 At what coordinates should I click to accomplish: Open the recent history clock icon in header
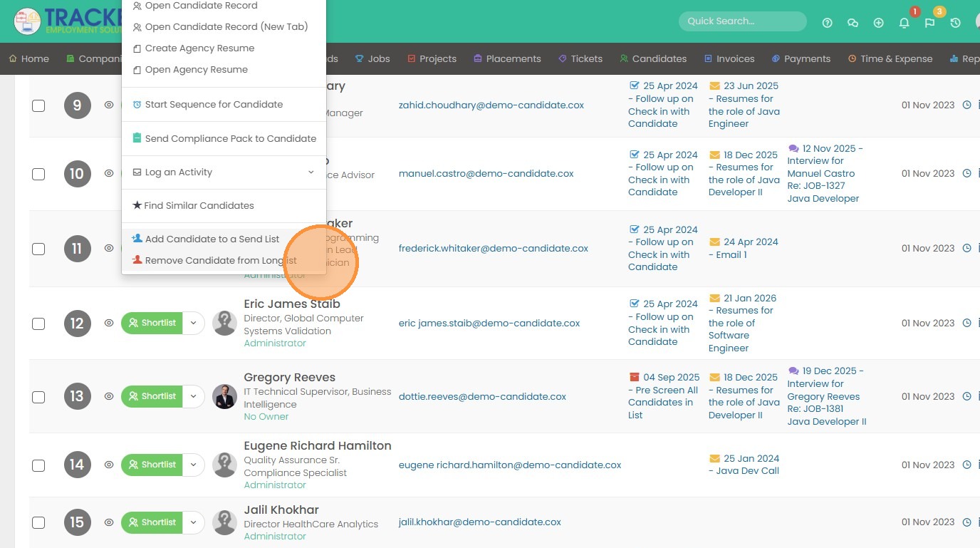955,23
